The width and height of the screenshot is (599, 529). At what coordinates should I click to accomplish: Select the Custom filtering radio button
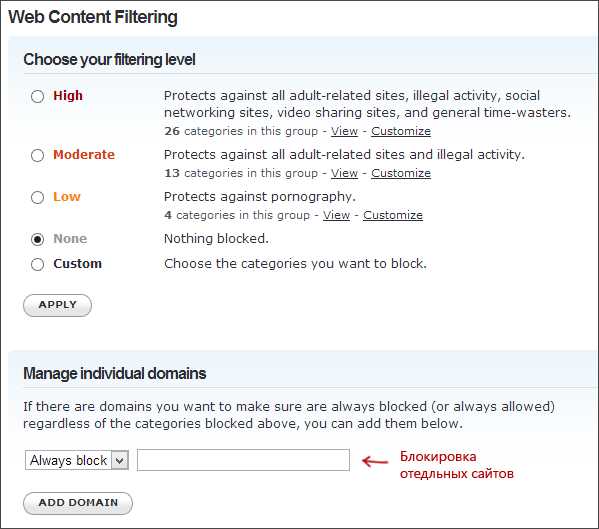click(x=37, y=264)
